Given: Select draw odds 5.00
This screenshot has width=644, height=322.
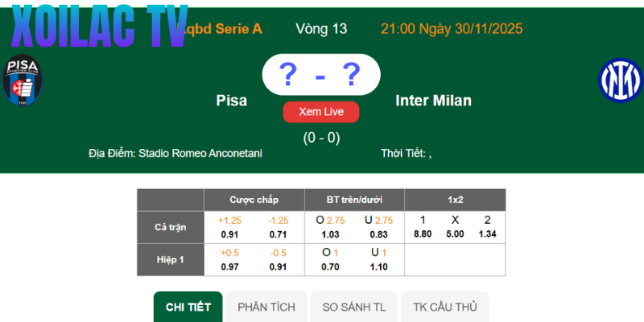Looking at the screenshot, I should click(455, 234).
